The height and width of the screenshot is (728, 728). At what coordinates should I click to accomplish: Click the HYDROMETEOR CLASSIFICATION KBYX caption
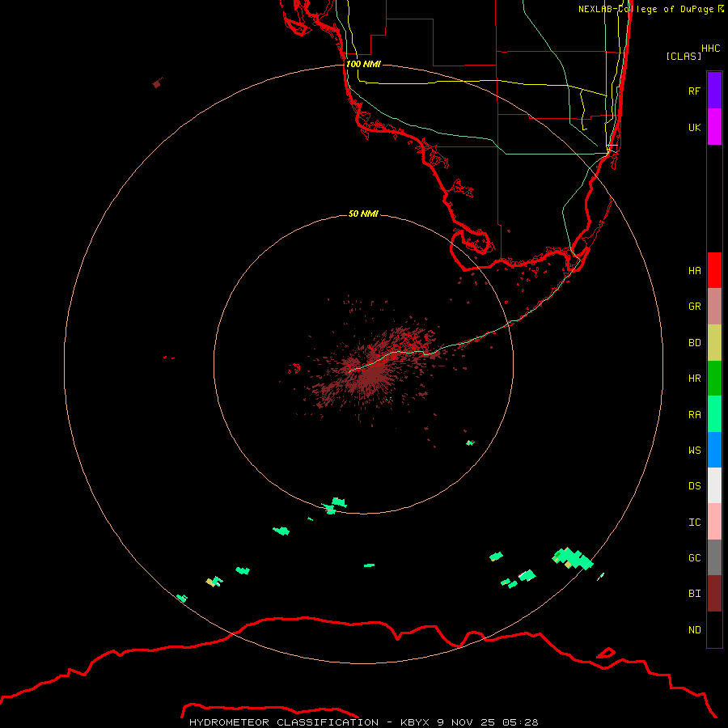click(363, 722)
